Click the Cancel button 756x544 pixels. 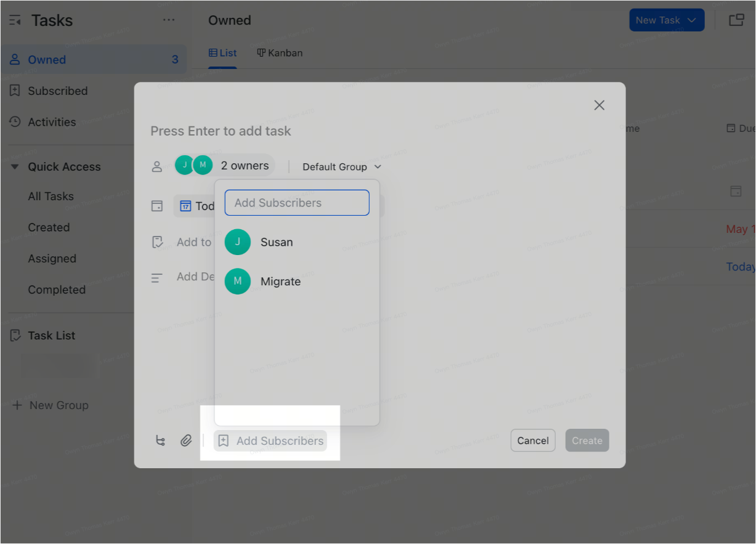pos(532,440)
